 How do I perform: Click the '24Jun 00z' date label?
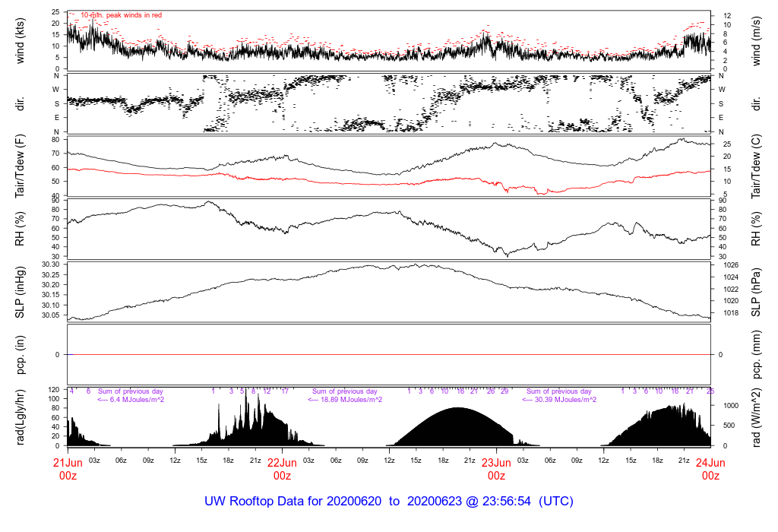[710, 469]
